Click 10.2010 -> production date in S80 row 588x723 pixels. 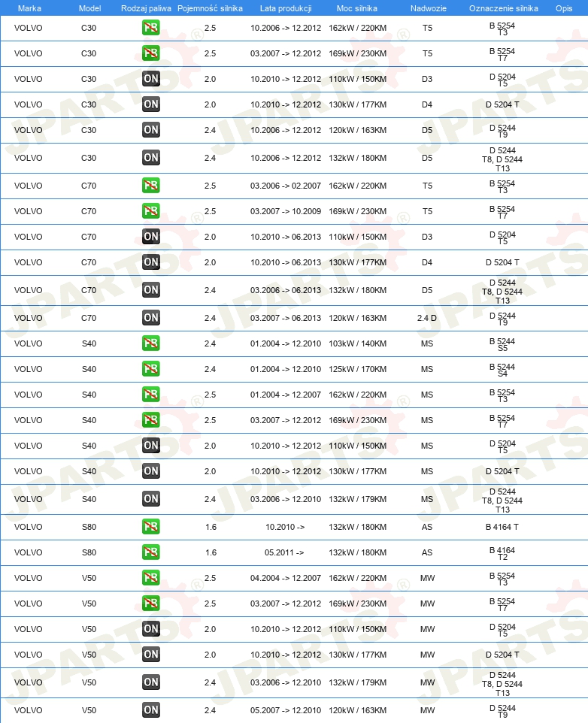click(x=285, y=527)
